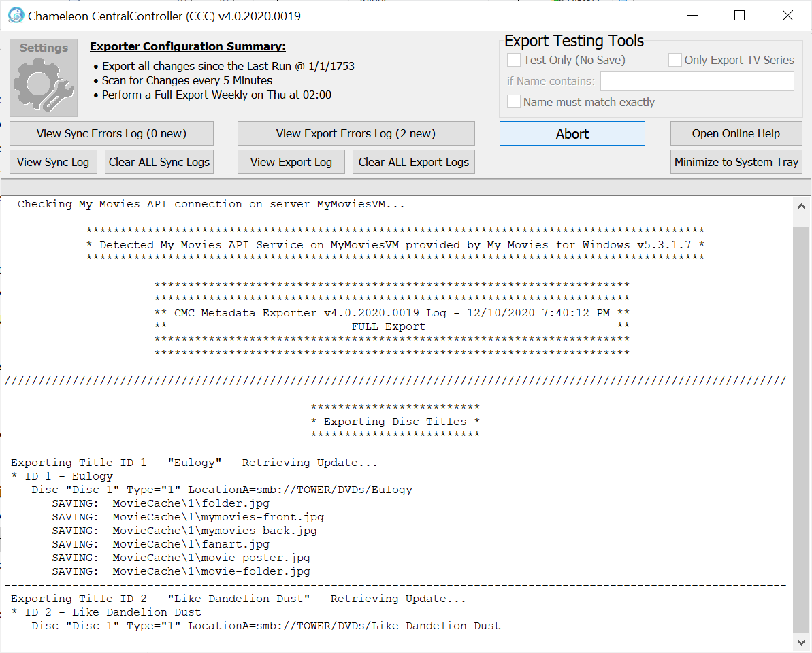Click the 'Exporting Title ID 1' log line
Viewport: 812px width, 653px height.
point(194,463)
